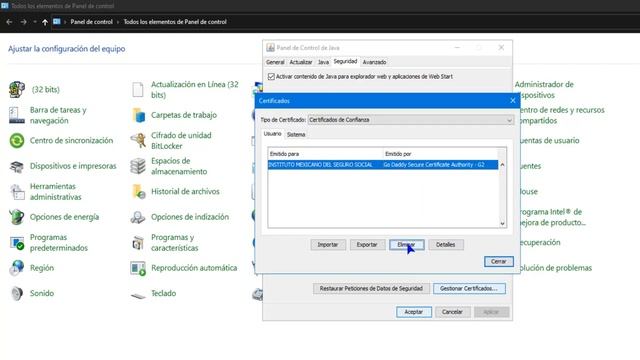640x360 pixels.
Task: Click the Importar button
Action: pos(328,244)
